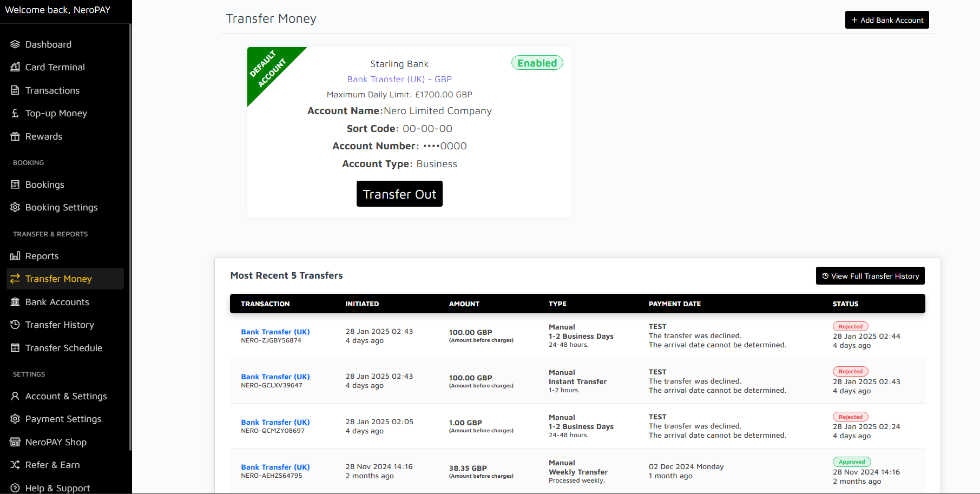Click the sidebar vertical scrollbar
Screen dimensions: 980x494
coord(130,238)
